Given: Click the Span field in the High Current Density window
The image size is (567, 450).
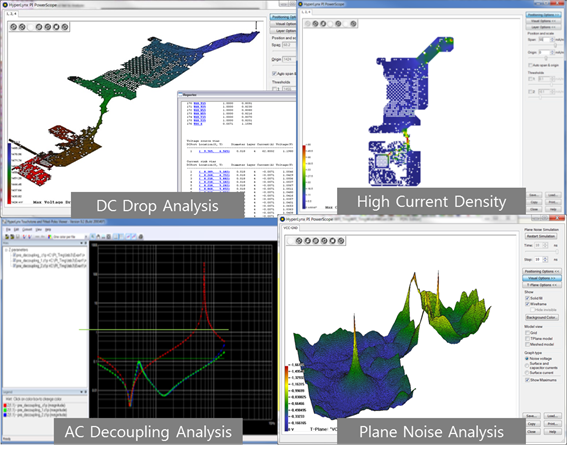Looking at the screenshot, I should coord(544,39).
